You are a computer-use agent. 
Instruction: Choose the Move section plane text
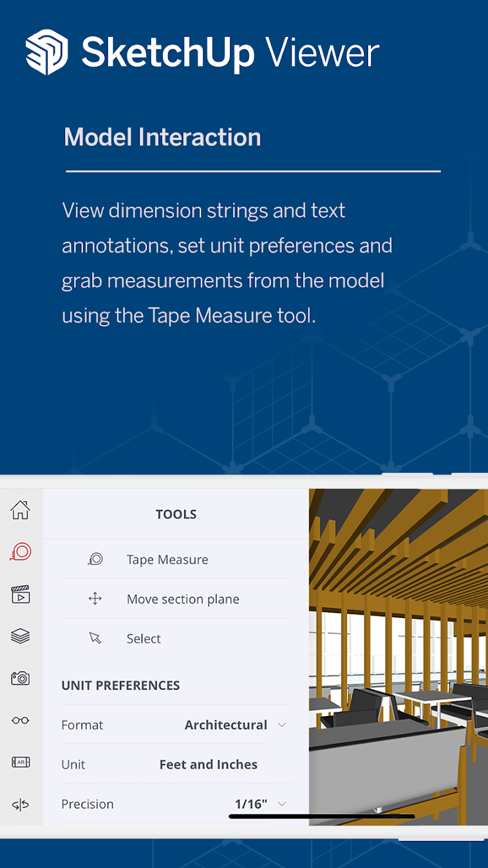pyautogui.click(x=183, y=599)
